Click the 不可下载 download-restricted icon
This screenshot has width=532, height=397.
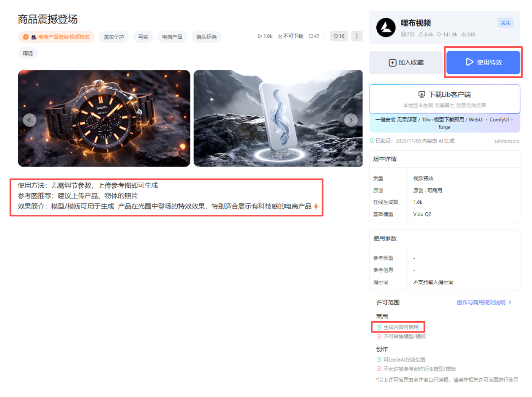(279, 36)
